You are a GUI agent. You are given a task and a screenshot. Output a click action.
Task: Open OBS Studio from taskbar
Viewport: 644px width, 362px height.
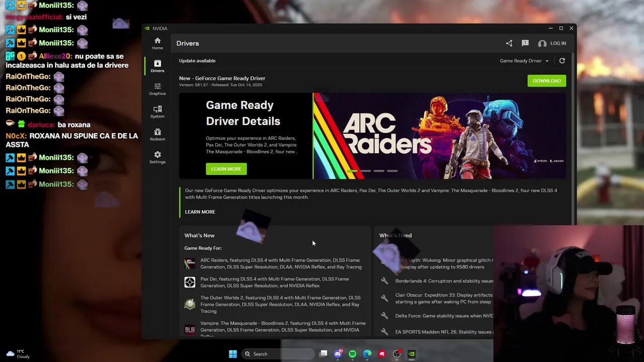point(396,354)
